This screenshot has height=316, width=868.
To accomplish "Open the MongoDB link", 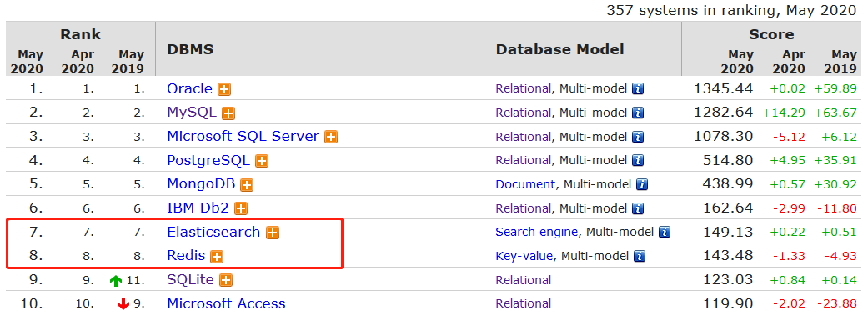I will point(202,183).
